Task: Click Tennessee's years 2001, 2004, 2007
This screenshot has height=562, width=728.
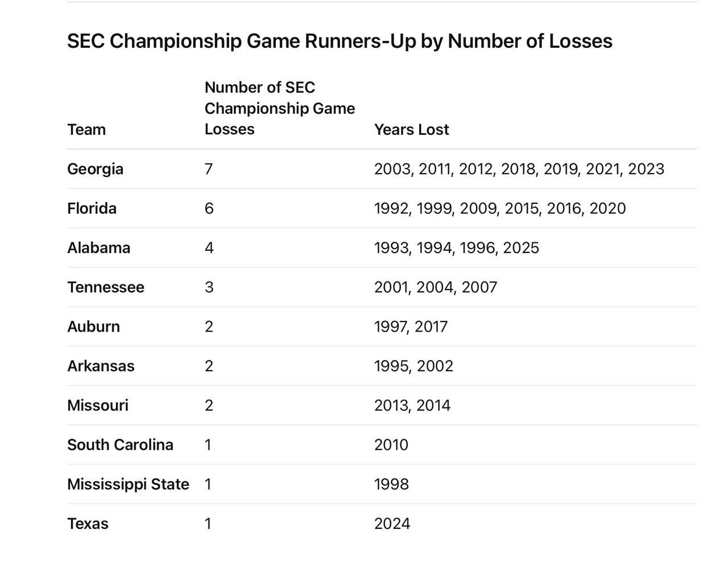Action: pos(436,287)
